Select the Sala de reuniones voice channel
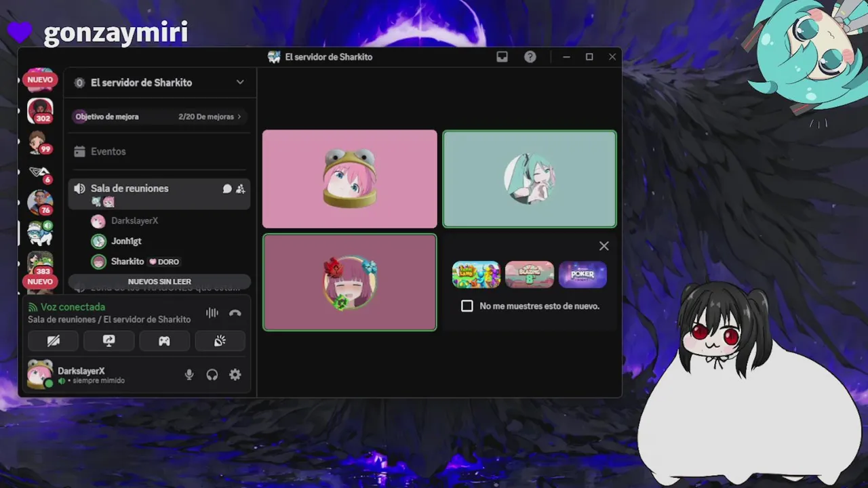 coord(159,194)
